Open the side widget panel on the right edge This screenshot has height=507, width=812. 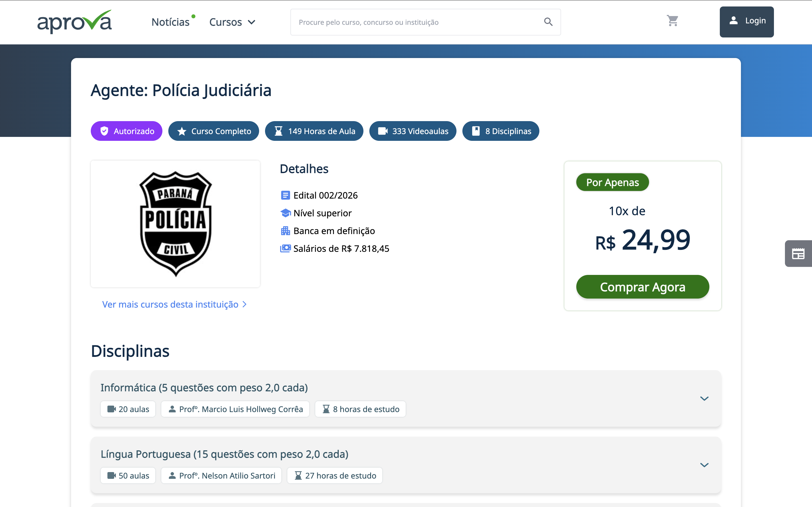(798, 253)
